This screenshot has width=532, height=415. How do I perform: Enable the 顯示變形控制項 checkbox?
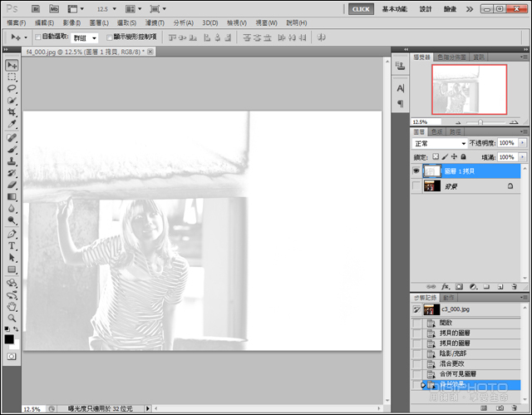[109, 37]
